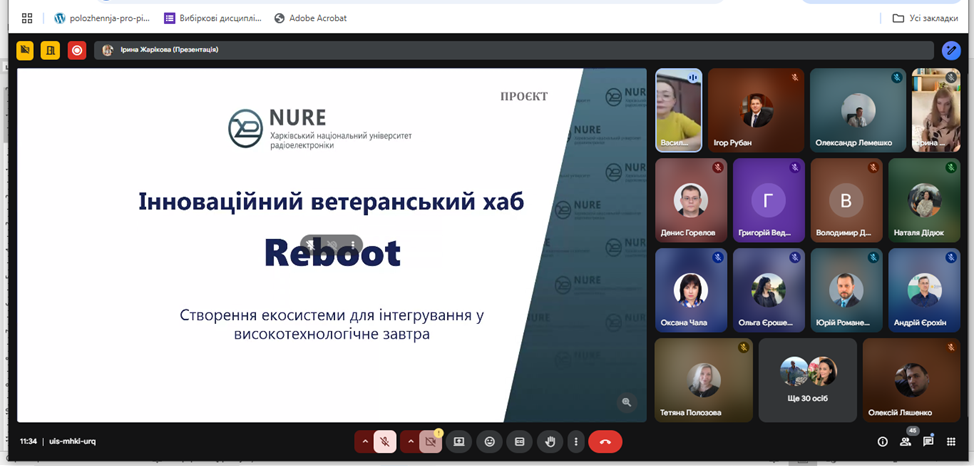This screenshot has height=466, width=974.
Task: Open the emoji reactions button
Action: tap(489, 442)
